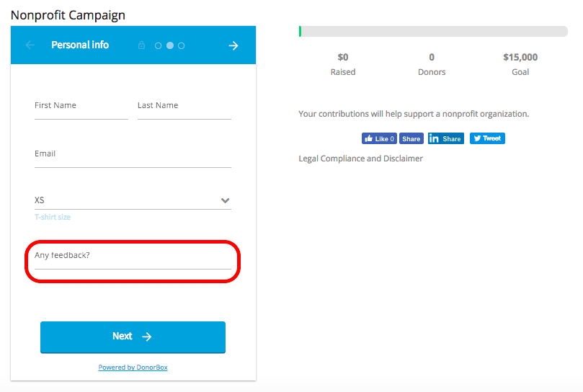This screenshot has width=583, height=392.
Task: Select the first step indicator dot
Action: click(159, 45)
